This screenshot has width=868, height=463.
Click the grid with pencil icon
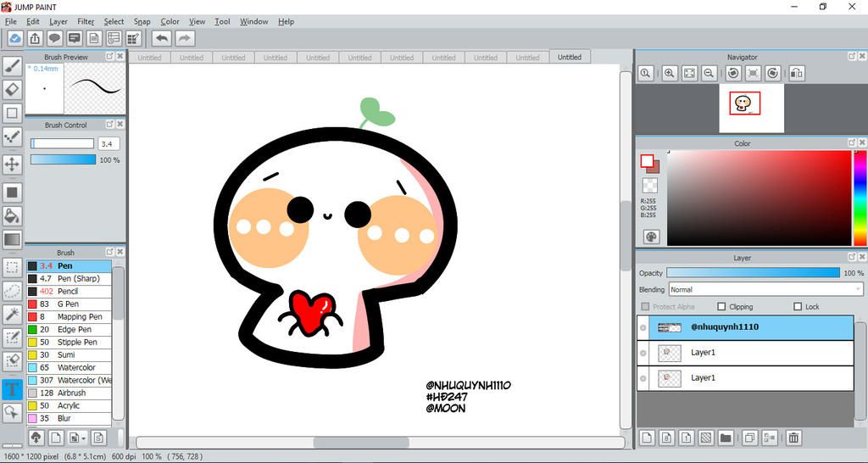[133, 38]
